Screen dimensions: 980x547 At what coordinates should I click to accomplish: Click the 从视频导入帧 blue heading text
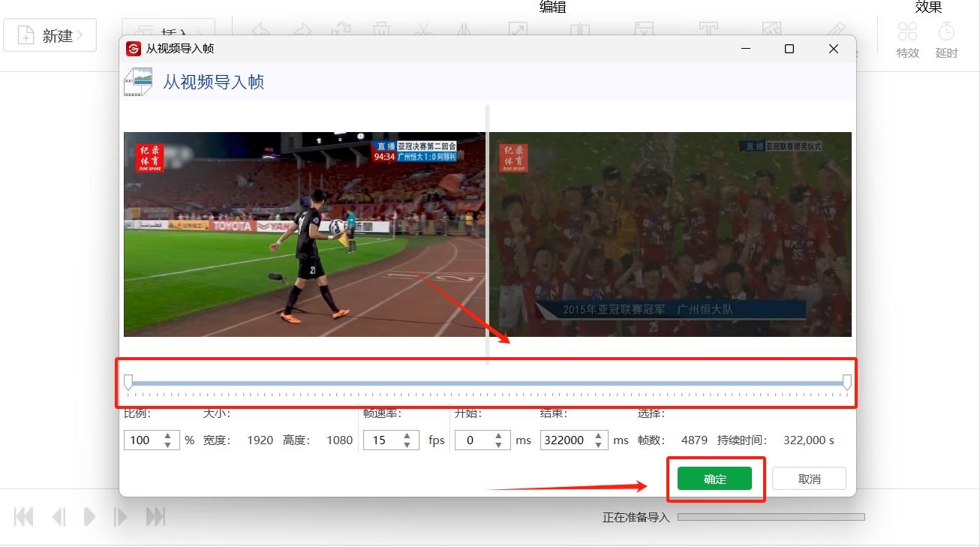[x=214, y=82]
